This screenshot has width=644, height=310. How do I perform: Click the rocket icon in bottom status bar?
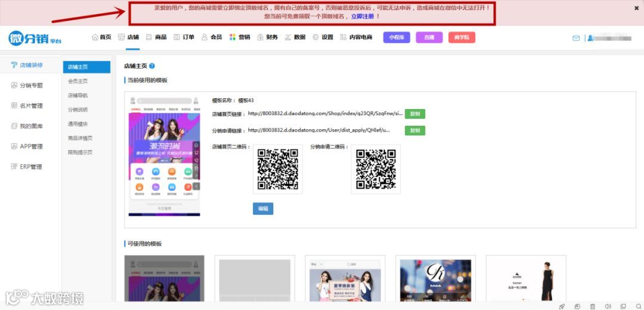(x=562, y=306)
